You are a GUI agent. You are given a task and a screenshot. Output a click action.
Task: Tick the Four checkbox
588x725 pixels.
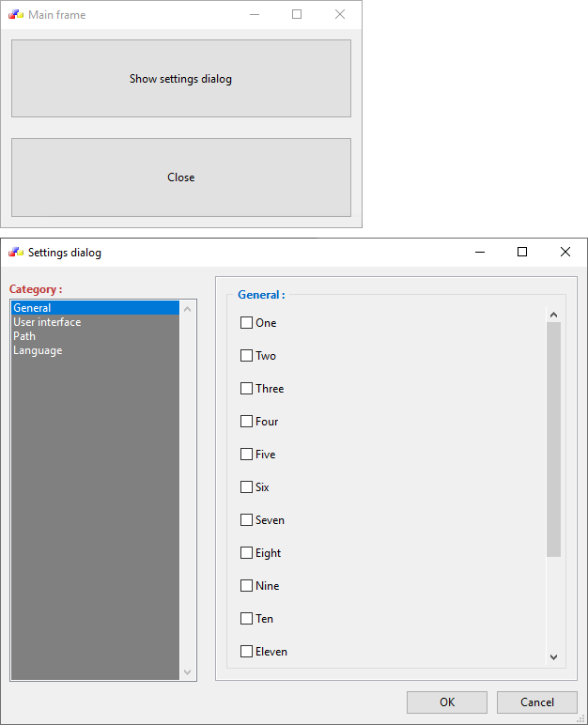[x=247, y=422]
